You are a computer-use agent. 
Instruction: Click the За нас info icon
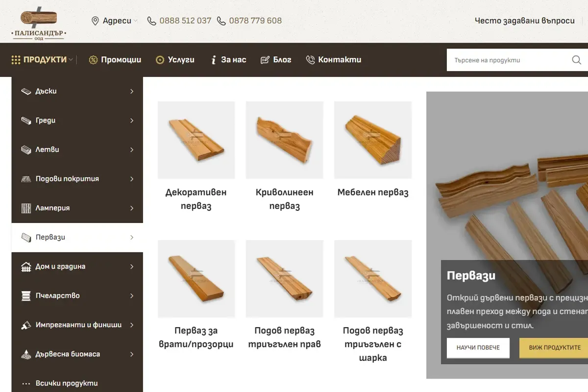click(x=213, y=60)
